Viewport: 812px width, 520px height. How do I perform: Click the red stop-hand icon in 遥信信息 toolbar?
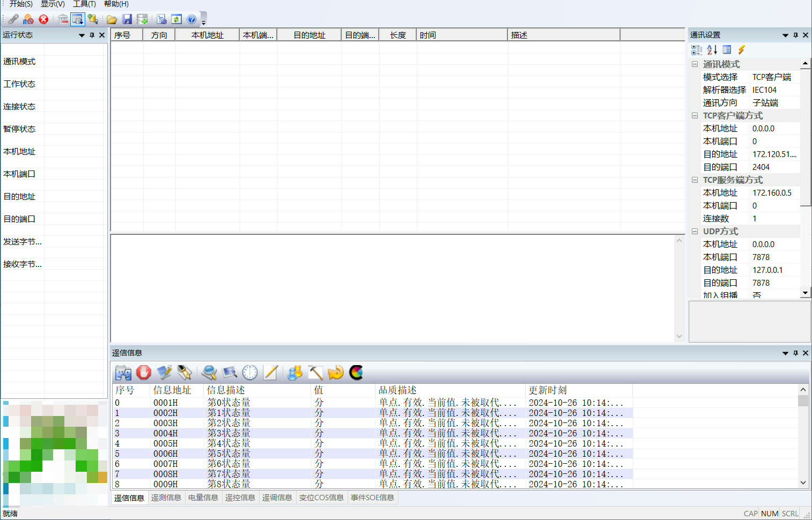tap(144, 373)
